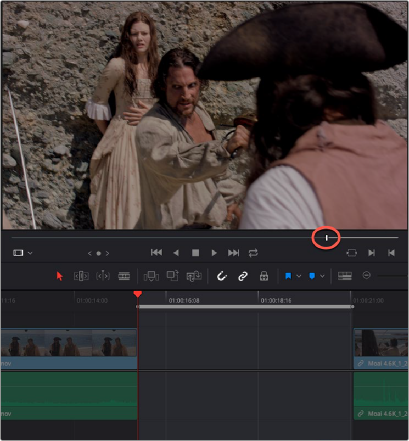
Task: Click timecode 01:00:18:16 on ruler
Action: click(276, 301)
